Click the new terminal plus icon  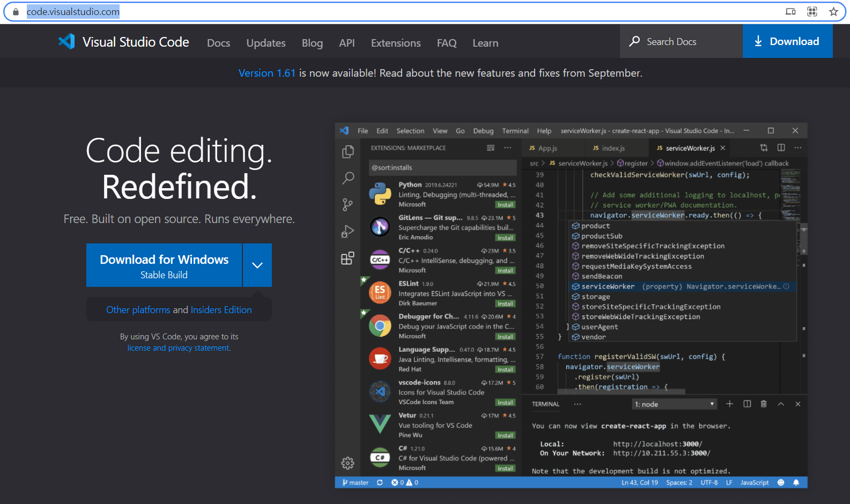tap(729, 404)
